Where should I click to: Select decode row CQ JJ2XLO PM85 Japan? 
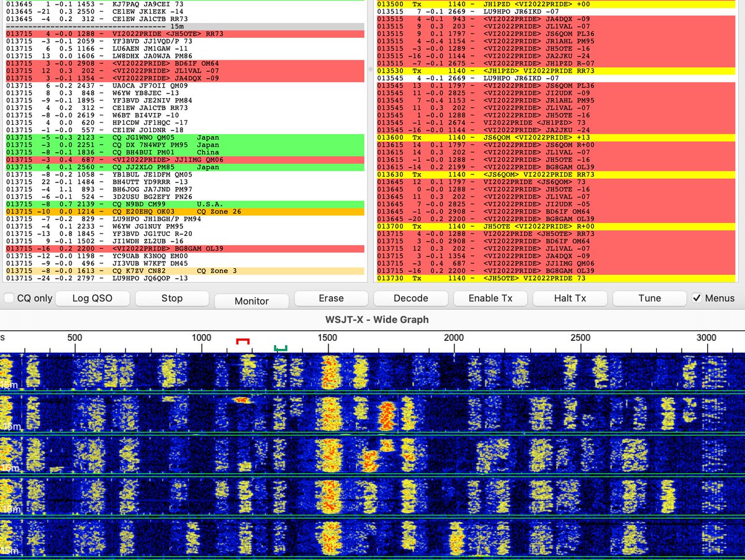point(184,167)
